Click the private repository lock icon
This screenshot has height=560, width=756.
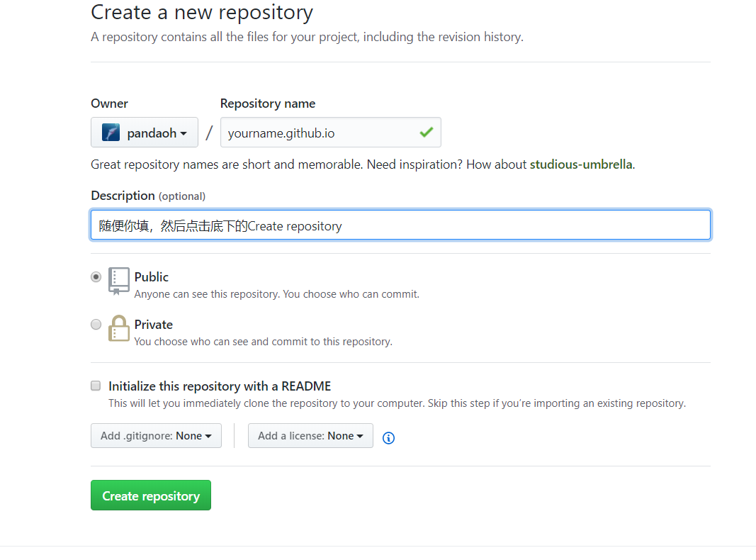pos(119,328)
